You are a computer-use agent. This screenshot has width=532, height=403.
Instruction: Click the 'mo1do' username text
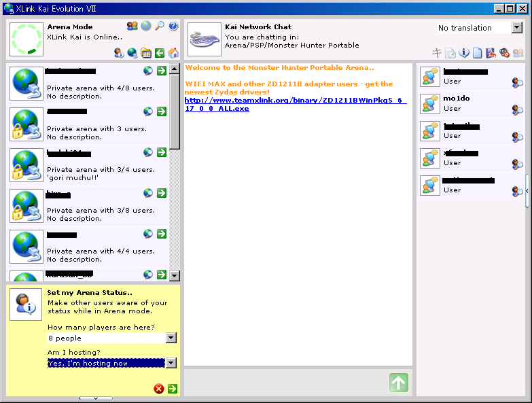[x=457, y=98]
